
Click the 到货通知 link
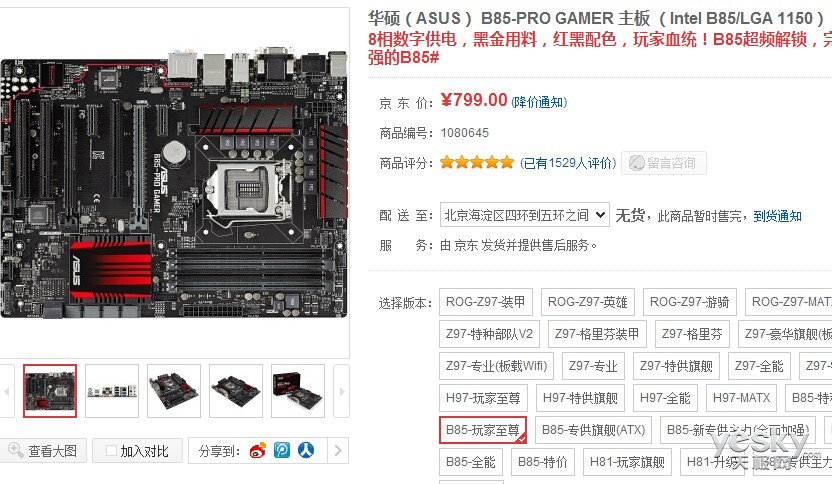pyautogui.click(x=777, y=216)
